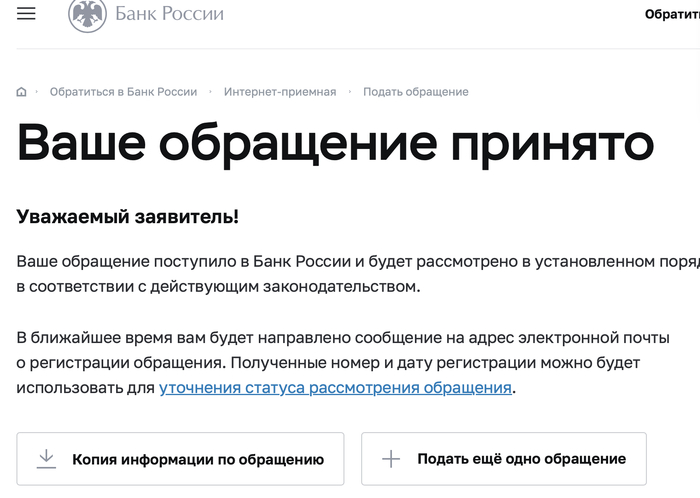Select the heading Ваше обращение принято
Image resolution: width=700 pixels, height=498 pixels.
point(335,144)
